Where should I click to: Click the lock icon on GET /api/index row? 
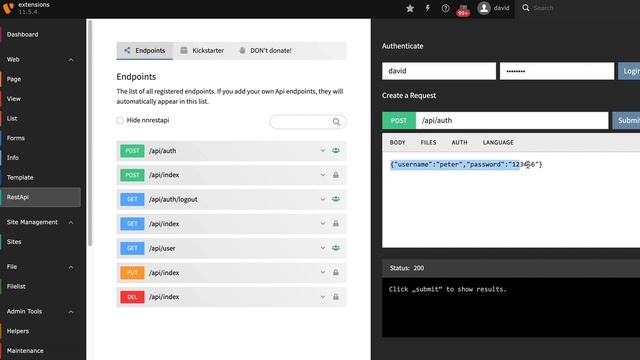click(336, 223)
